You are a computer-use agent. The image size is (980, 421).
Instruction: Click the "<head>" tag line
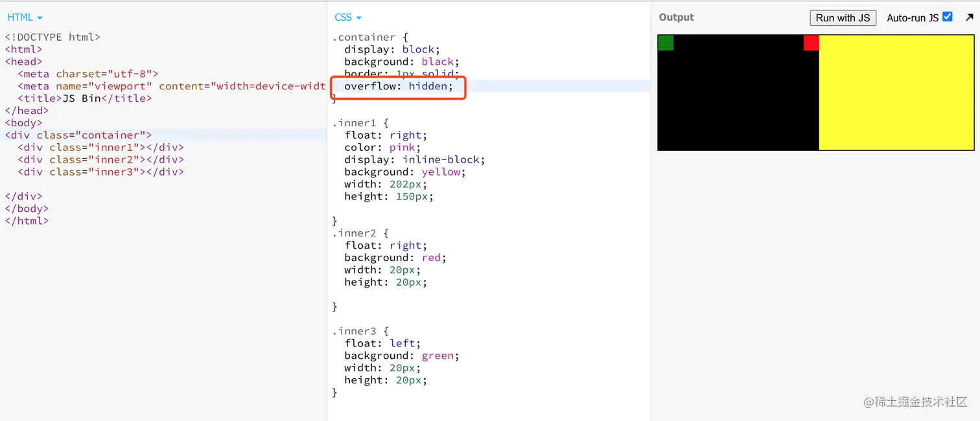pyautogui.click(x=23, y=62)
